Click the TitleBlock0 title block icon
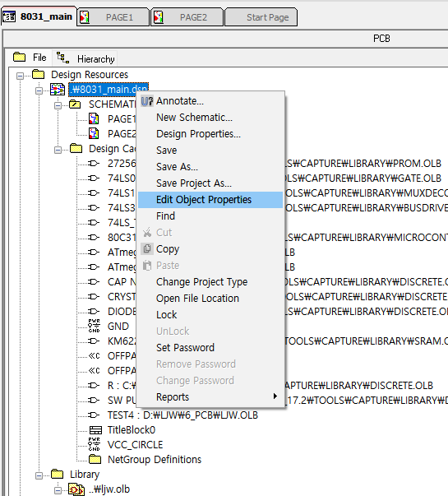Image resolution: width=448 pixels, height=496 pixels. tap(95, 430)
